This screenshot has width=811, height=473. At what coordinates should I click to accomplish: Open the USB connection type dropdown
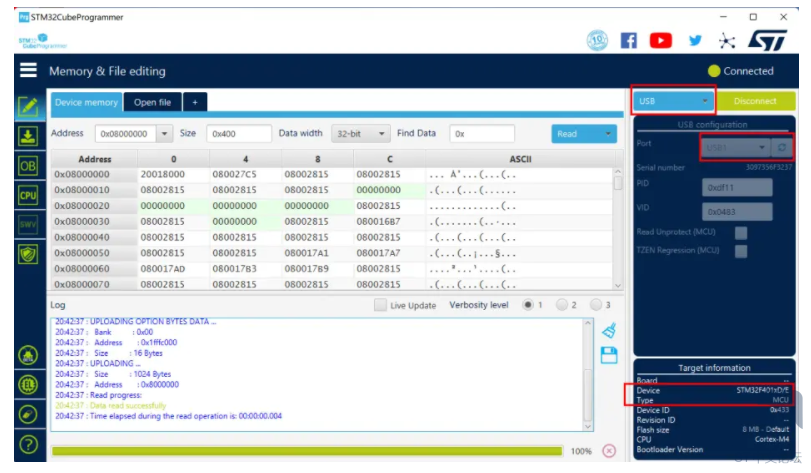click(x=673, y=101)
